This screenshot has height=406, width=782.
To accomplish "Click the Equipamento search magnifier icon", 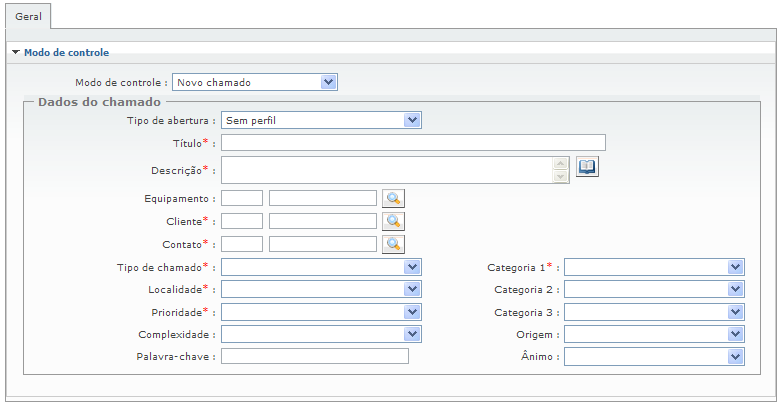I will coord(393,198).
